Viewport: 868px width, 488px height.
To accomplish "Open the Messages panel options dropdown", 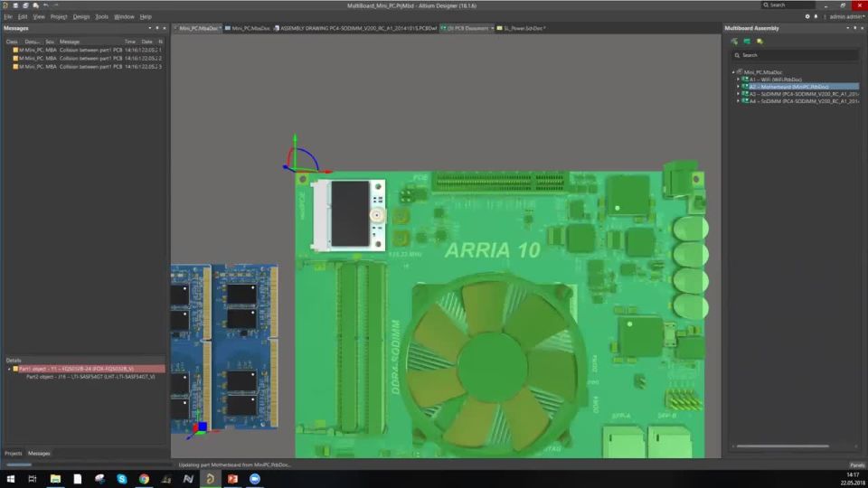I will [x=149, y=28].
